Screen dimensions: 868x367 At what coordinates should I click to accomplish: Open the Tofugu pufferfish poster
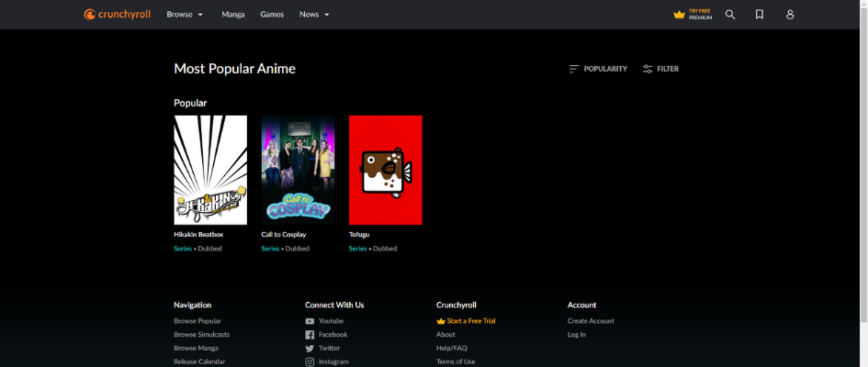385,171
